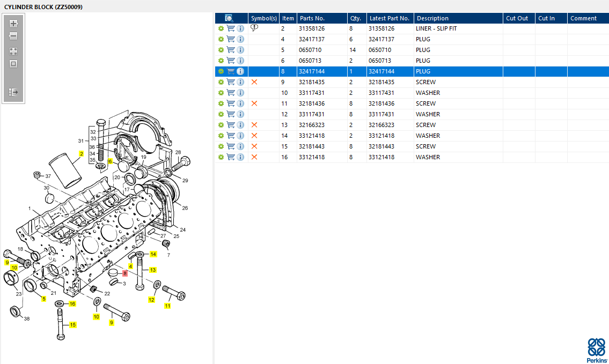The width and height of the screenshot is (609, 364).
Task: Open info for part 32181436
Action: (240, 103)
